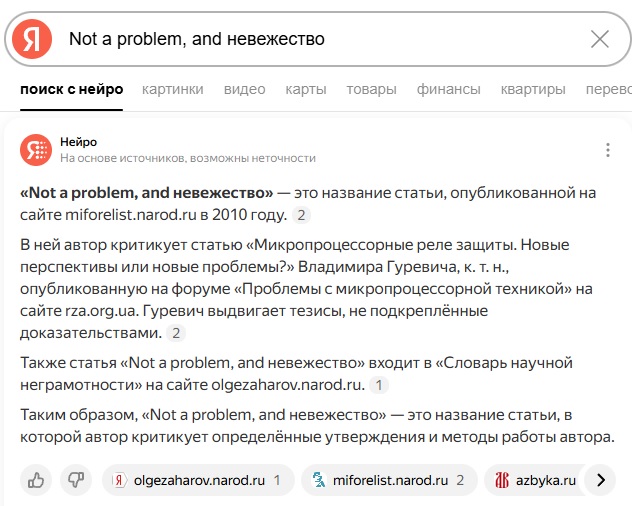Viewport: 632px width, 506px height.
Task: Click "На основе источников, возможны неточности" note
Action: point(188,158)
